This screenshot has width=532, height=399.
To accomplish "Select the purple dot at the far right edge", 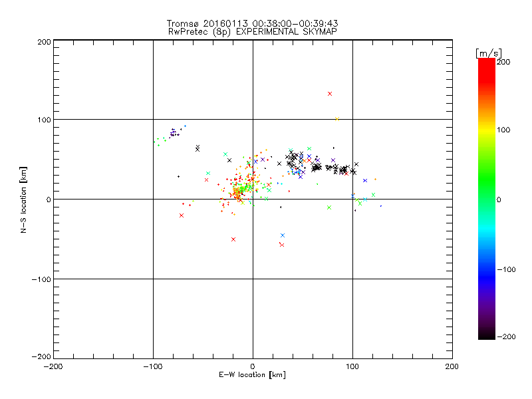I will click(x=381, y=206).
